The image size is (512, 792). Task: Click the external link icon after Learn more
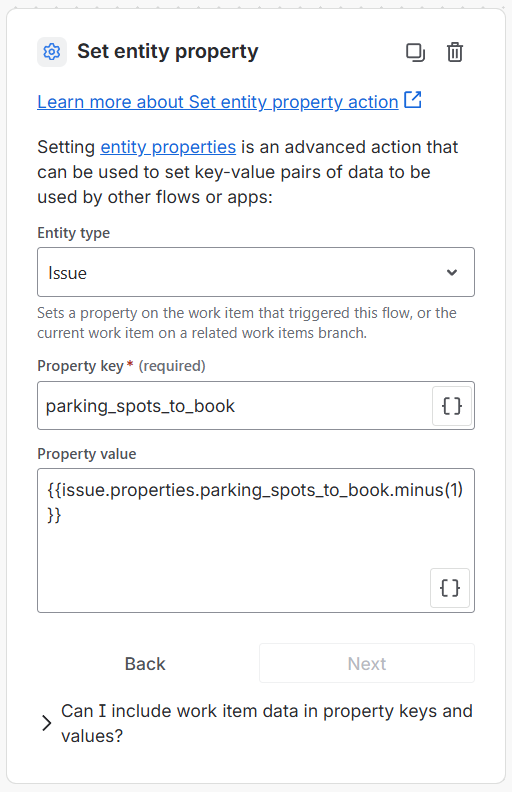(413, 100)
